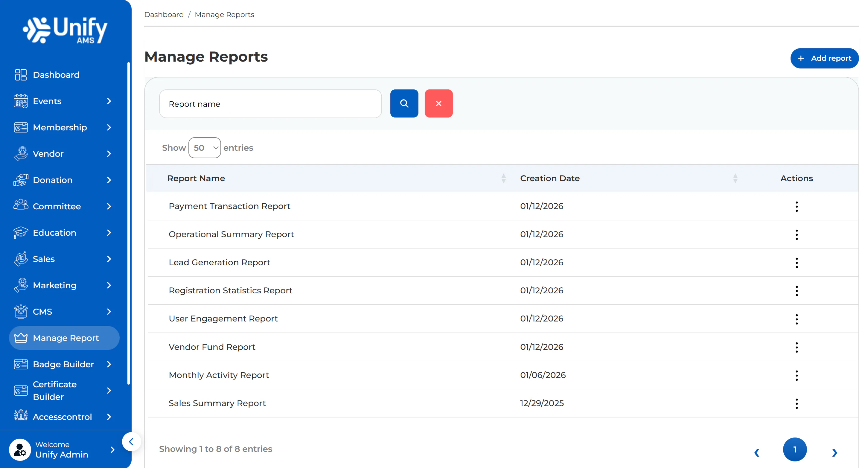Image resolution: width=868 pixels, height=468 pixels.
Task: Open actions menu for Registration Statistics Report
Action: click(796, 291)
